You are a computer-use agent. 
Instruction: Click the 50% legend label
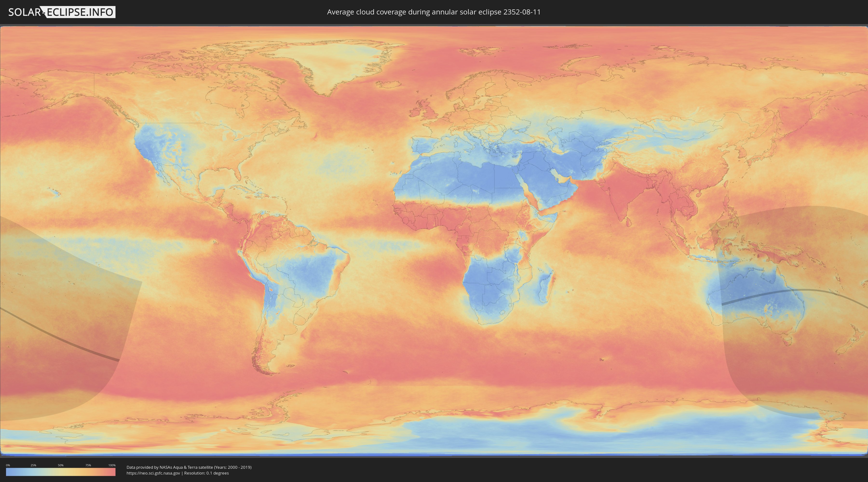(x=61, y=465)
